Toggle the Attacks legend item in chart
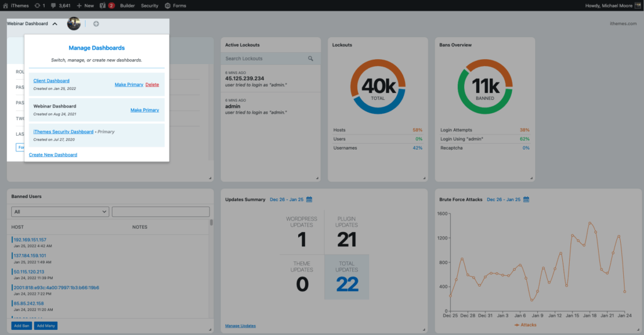This screenshot has width=644, height=335. click(525, 325)
